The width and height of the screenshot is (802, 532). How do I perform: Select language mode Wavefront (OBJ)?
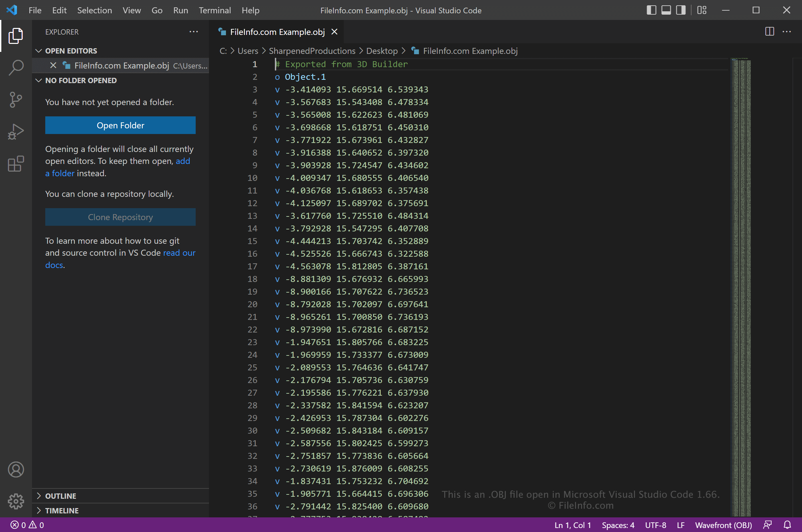(723, 525)
